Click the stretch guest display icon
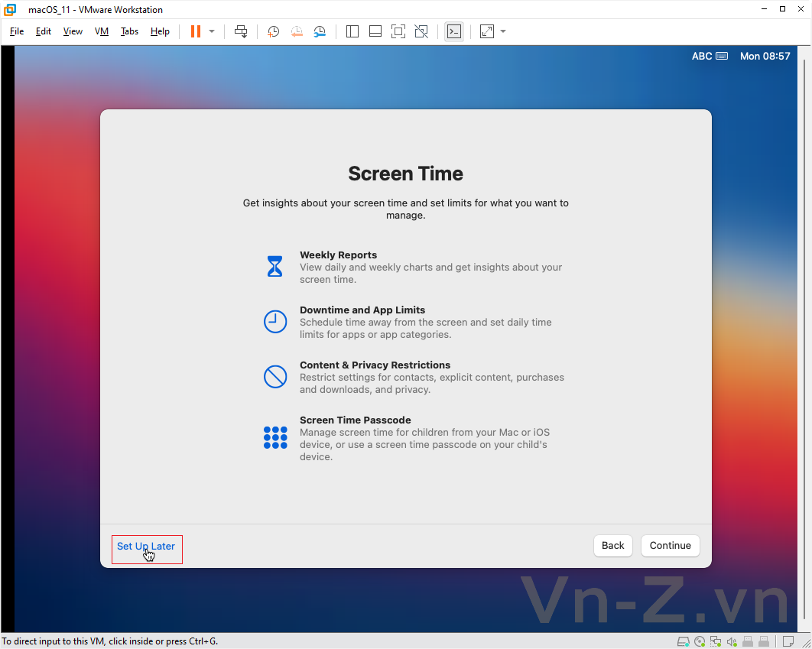Image resolution: width=812 pixels, height=649 pixels. click(x=487, y=31)
